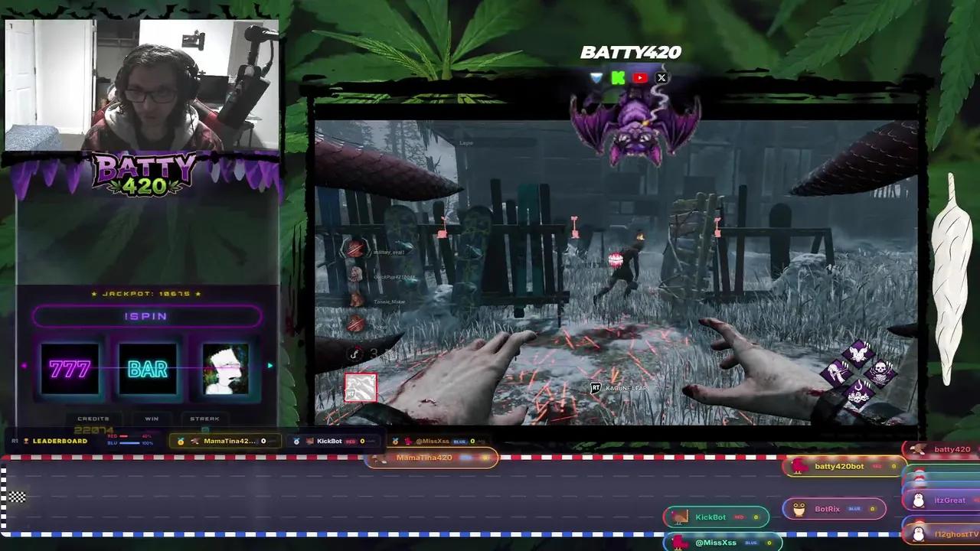Click the top skull perk icon in game HUD
Image resolution: width=980 pixels, height=551 pixels.
(859, 354)
